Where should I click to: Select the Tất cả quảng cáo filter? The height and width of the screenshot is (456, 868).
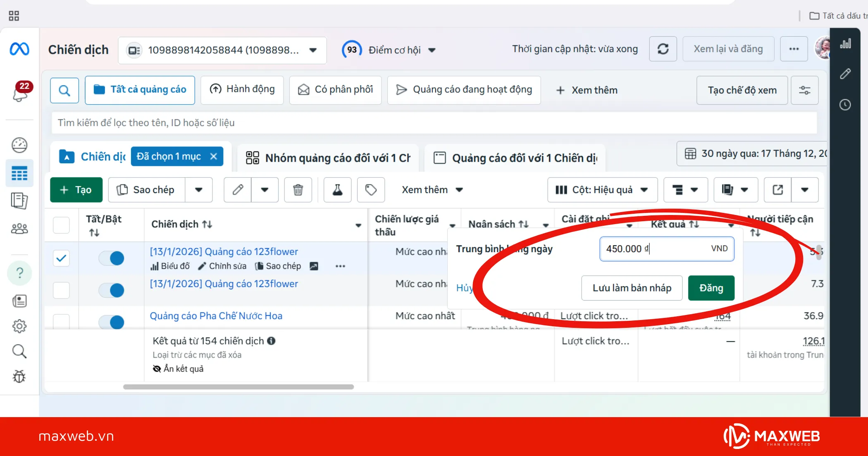coord(140,90)
